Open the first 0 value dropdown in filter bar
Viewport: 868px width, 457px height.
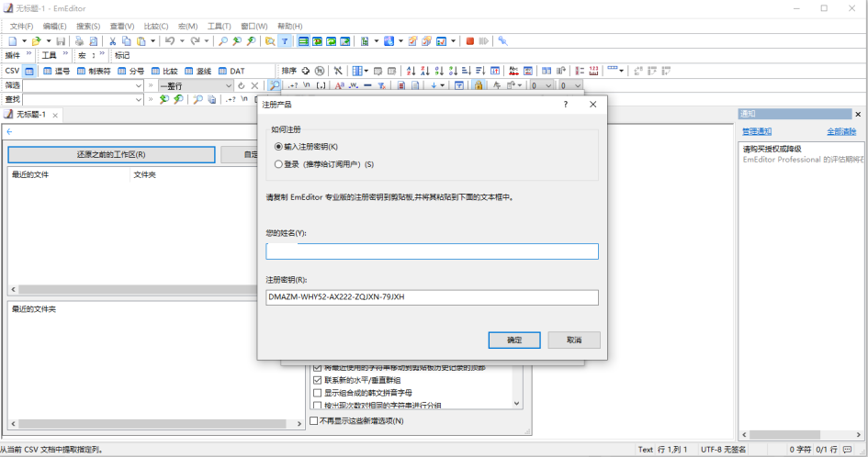point(548,85)
